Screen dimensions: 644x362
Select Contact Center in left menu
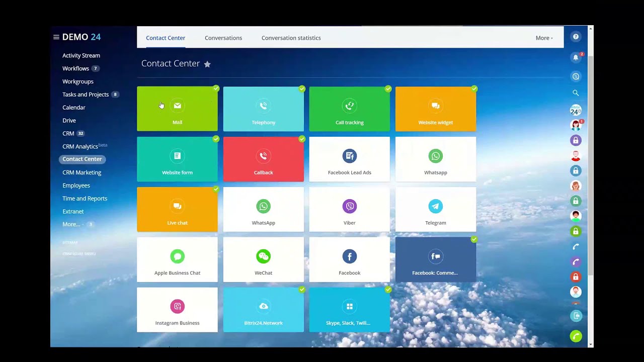tap(82, 159)
